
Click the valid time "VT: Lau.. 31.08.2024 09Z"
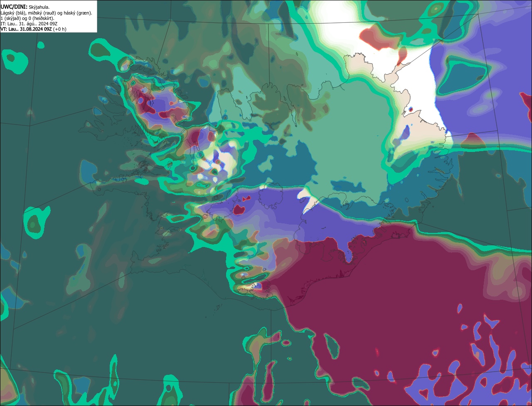26,29
